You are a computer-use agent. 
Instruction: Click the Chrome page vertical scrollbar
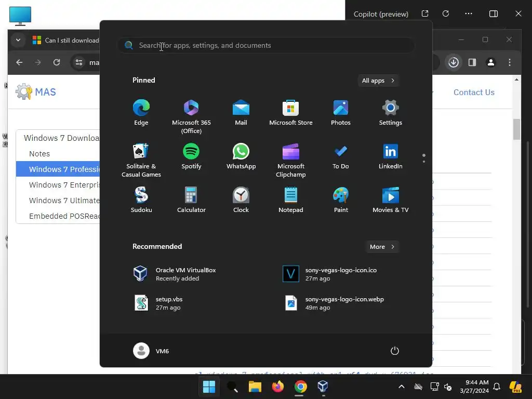516,129
